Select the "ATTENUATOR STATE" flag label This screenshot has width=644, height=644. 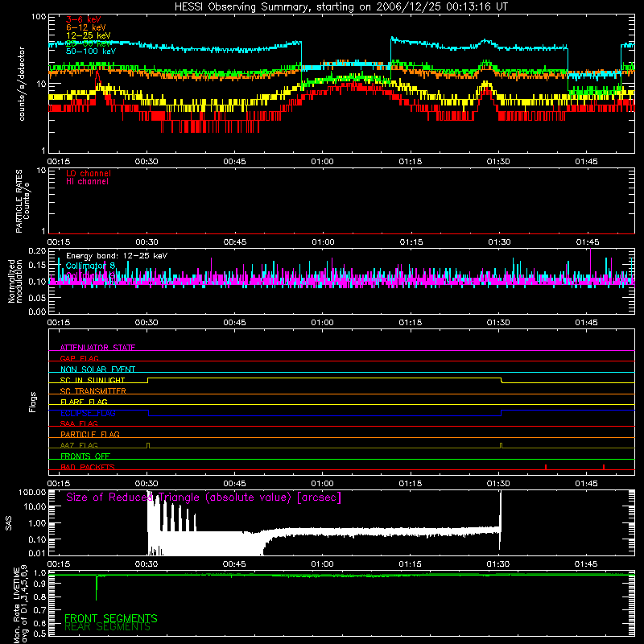pos(97,348)
